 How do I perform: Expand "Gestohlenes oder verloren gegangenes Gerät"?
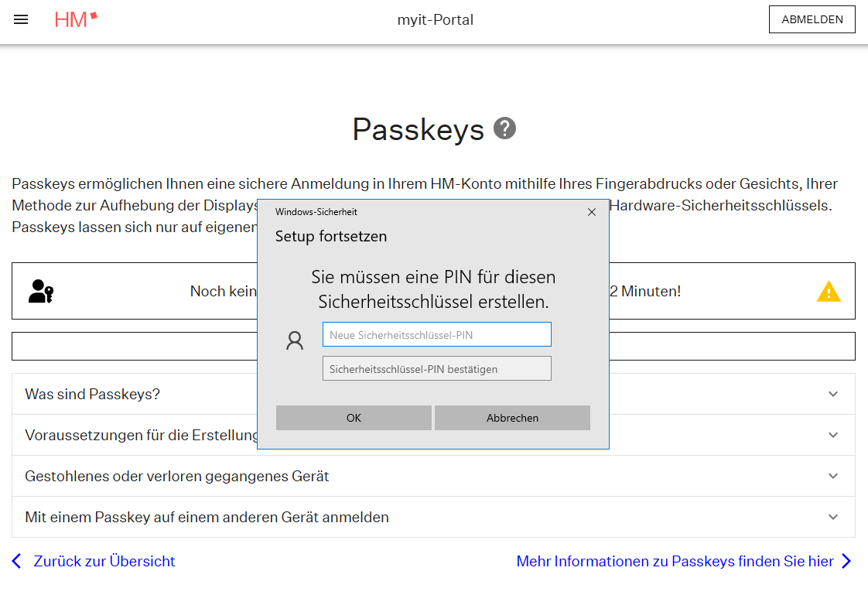833,476
